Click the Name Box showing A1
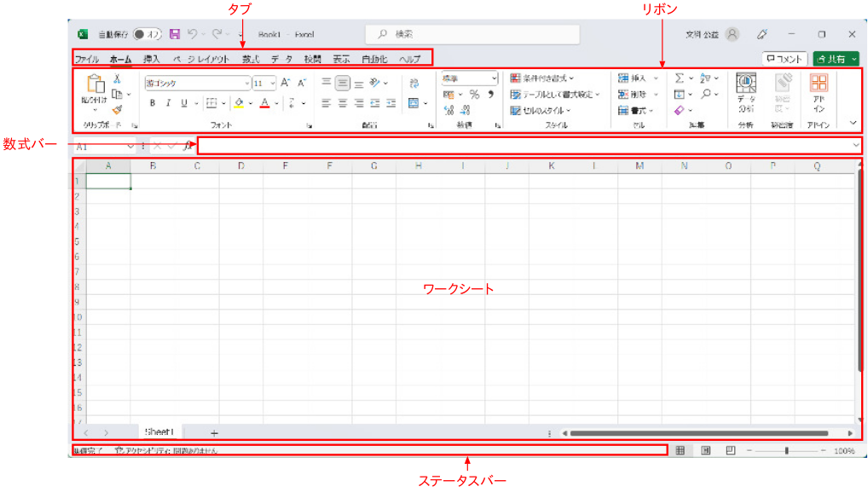 coord(105,146)
